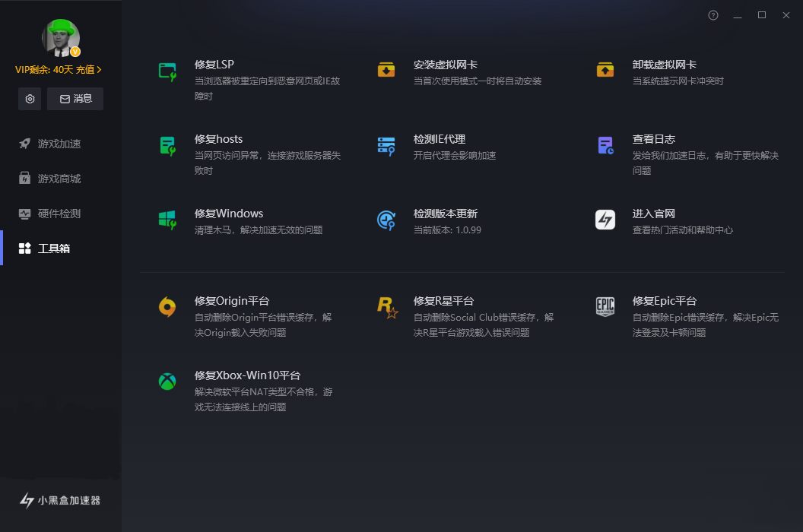Click the 卸载虚拟网卡 title
This screenshot has height=532, width=803.
point(664,65)
